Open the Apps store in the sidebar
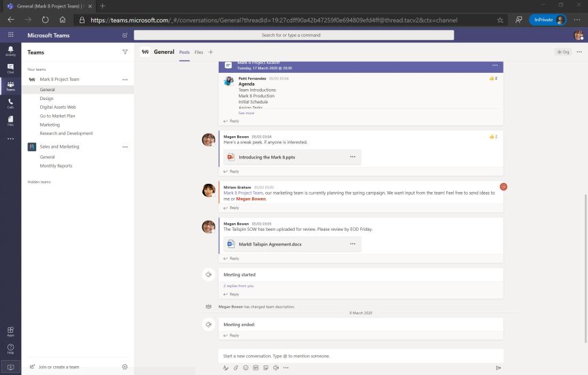 [x=10, y=330]
